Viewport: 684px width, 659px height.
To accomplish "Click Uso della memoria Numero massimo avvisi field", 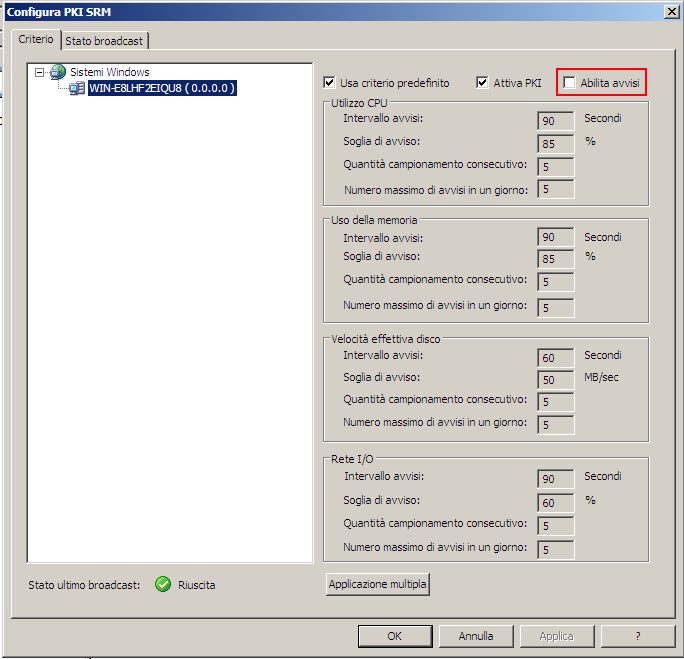I will coord(556,308).
